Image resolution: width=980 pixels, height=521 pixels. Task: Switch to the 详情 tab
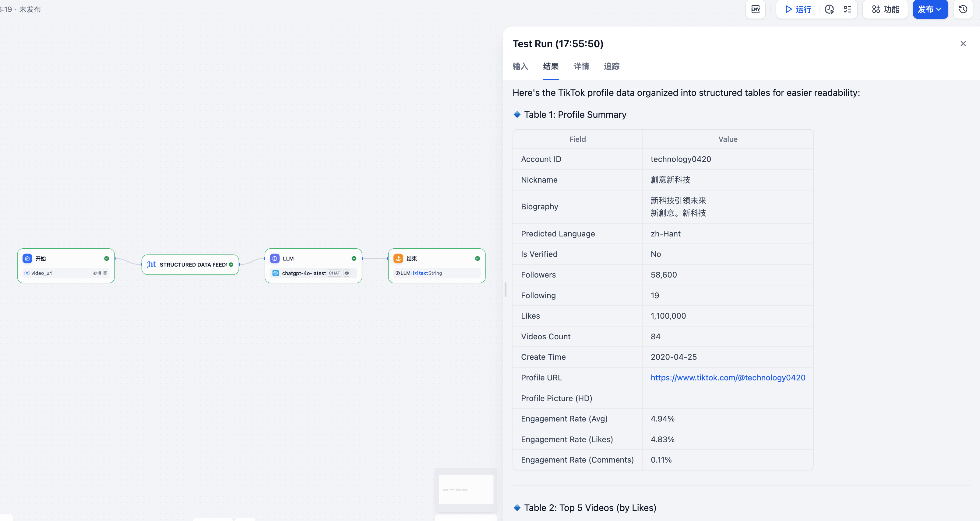581,66
